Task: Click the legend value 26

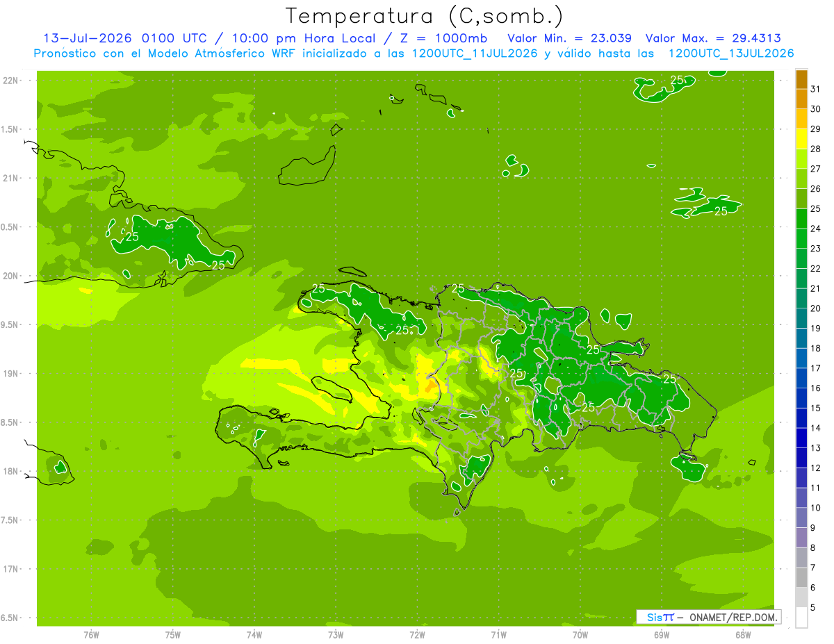Action: (816, 189)
